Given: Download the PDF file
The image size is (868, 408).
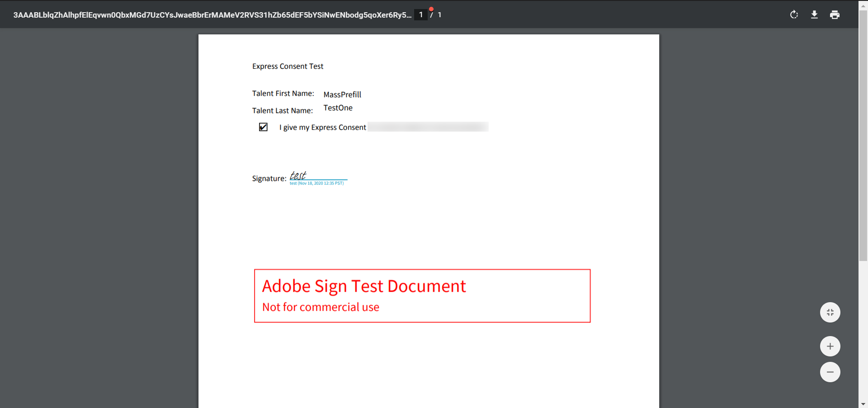Looking at the screenshot, I should 814,15.
